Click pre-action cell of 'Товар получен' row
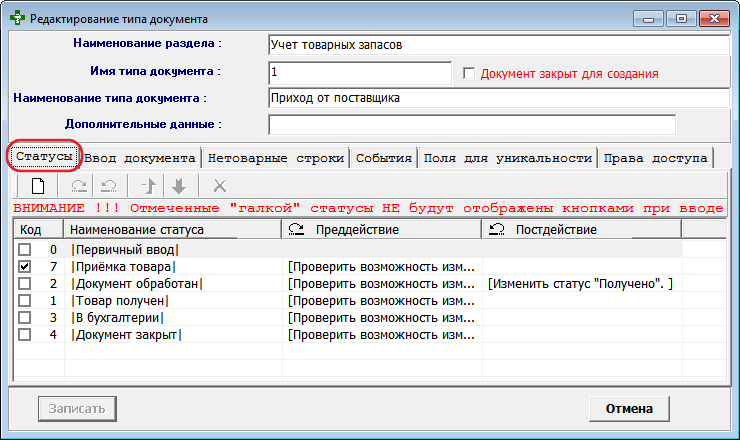 (x=382, y=300)
